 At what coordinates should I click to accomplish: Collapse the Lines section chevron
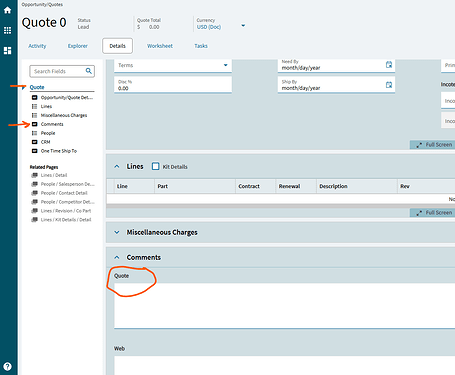coord(117,166)
